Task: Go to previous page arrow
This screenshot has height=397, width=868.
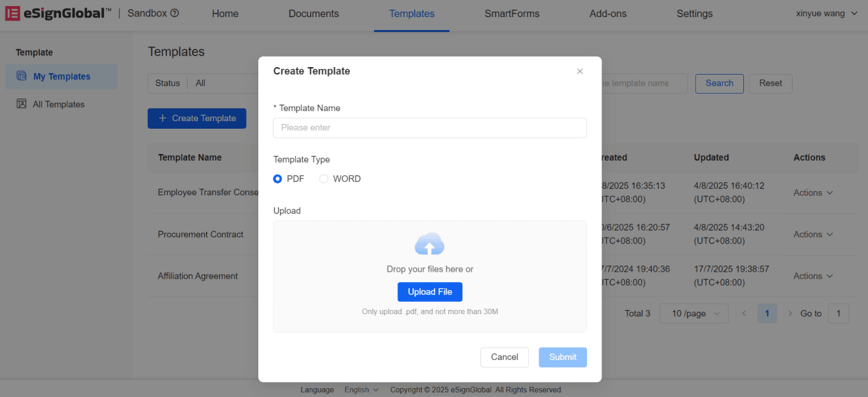Action: [744, 313]
